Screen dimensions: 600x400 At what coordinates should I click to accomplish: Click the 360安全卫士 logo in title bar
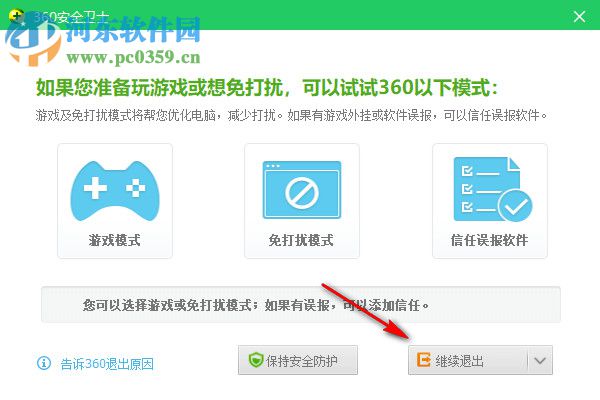(16, 16)
